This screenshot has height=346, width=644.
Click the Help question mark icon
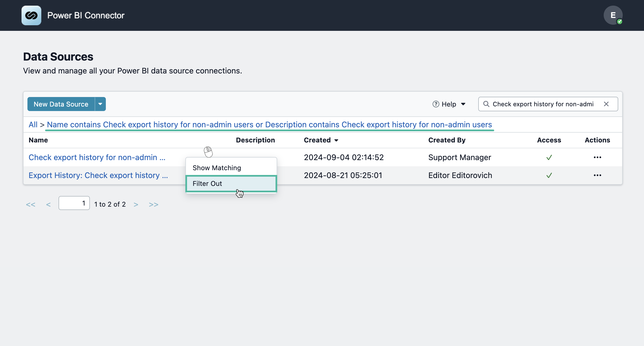(x=436, y=104)
